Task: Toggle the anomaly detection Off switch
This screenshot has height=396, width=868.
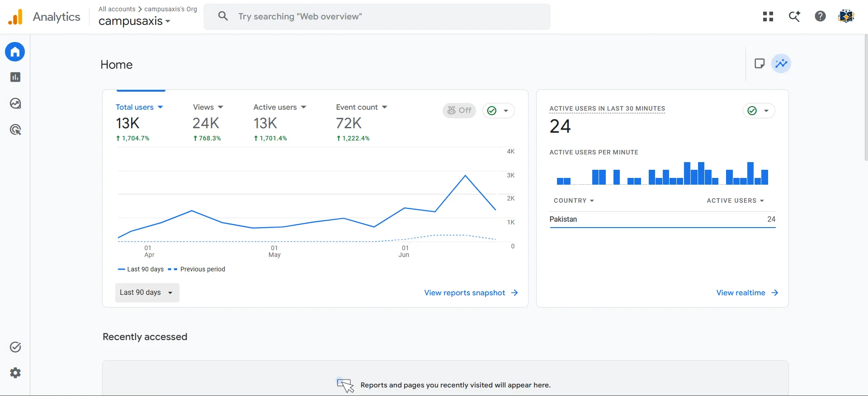Action: (x=459, y=111)
